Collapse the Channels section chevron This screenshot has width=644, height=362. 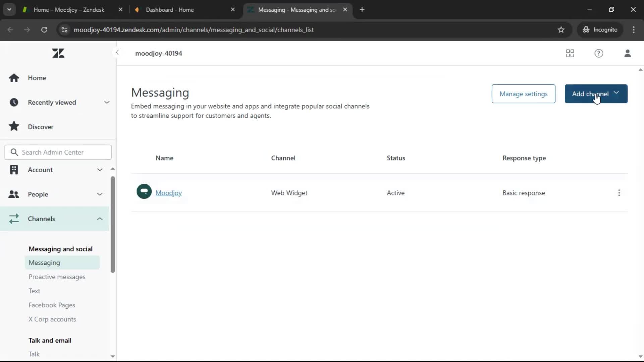point(100,219)
